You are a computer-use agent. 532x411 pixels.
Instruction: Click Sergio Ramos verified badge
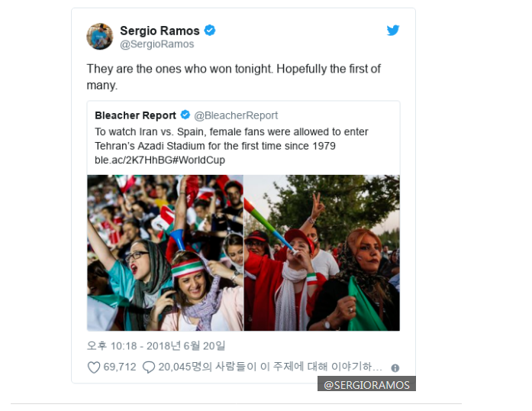210,31
